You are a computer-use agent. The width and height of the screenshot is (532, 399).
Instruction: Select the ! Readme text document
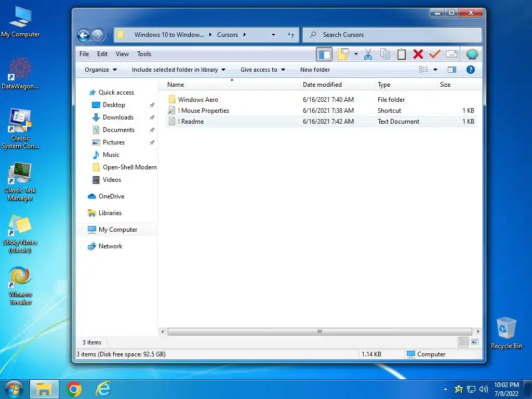321,121
